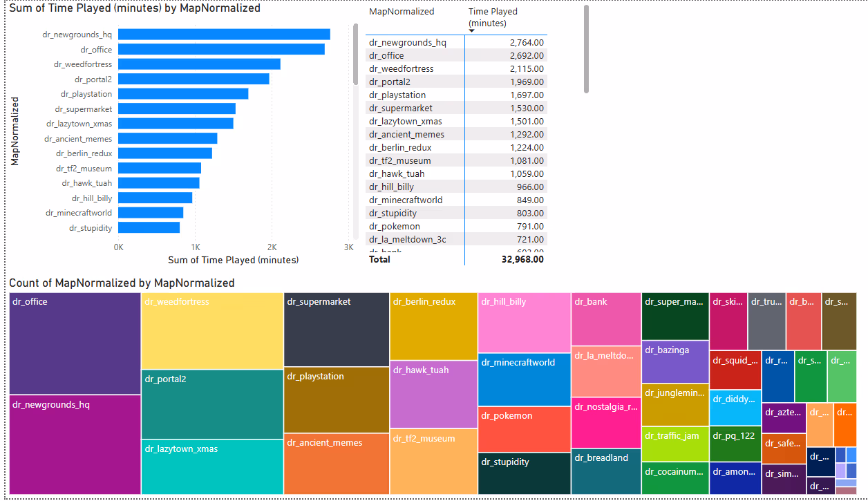Select the dr_weedfortress bar in the chart

click(200, 64)
